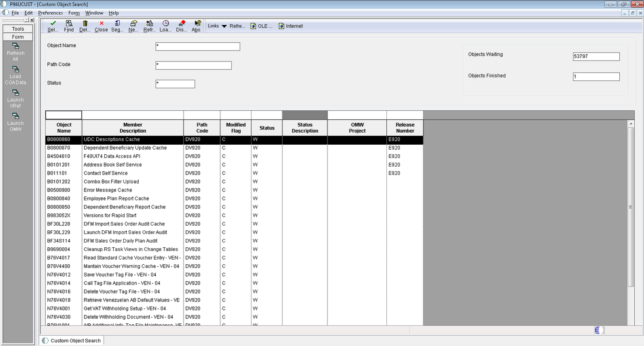Launch OMW from the side panel

coord(15,122)
